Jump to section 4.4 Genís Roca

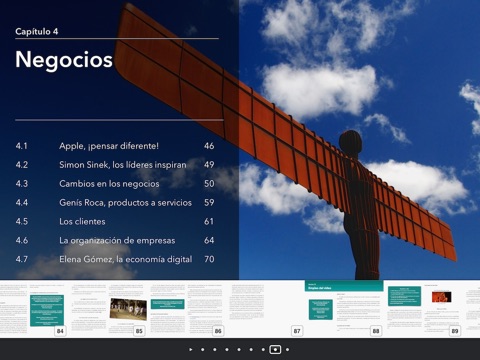(x=115, y=202)
